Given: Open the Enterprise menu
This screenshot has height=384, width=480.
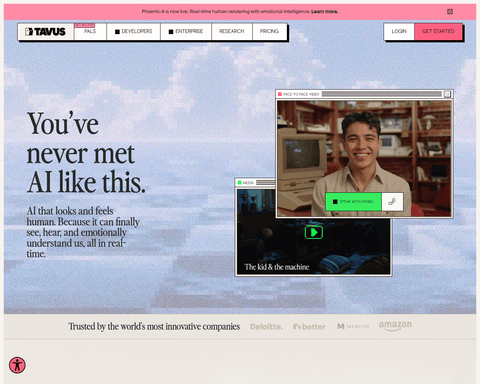Looking at the screenshot, I should [x=186, y=31].
